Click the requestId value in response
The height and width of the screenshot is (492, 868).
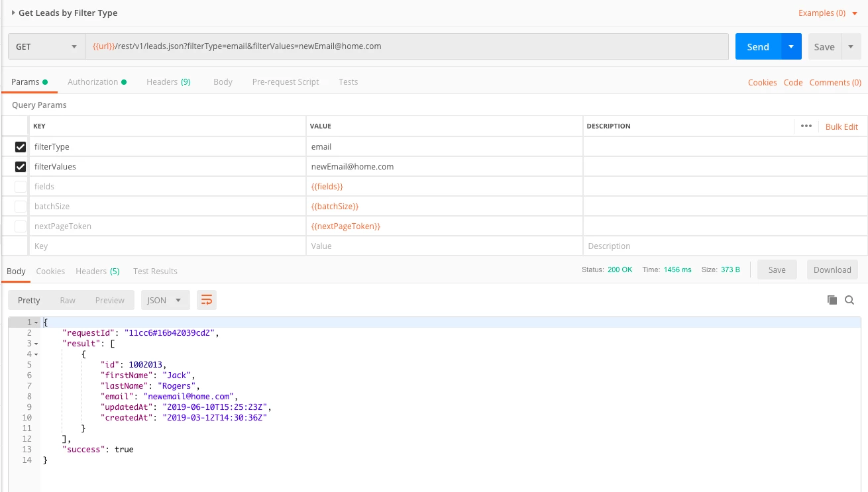coord(170,333)
